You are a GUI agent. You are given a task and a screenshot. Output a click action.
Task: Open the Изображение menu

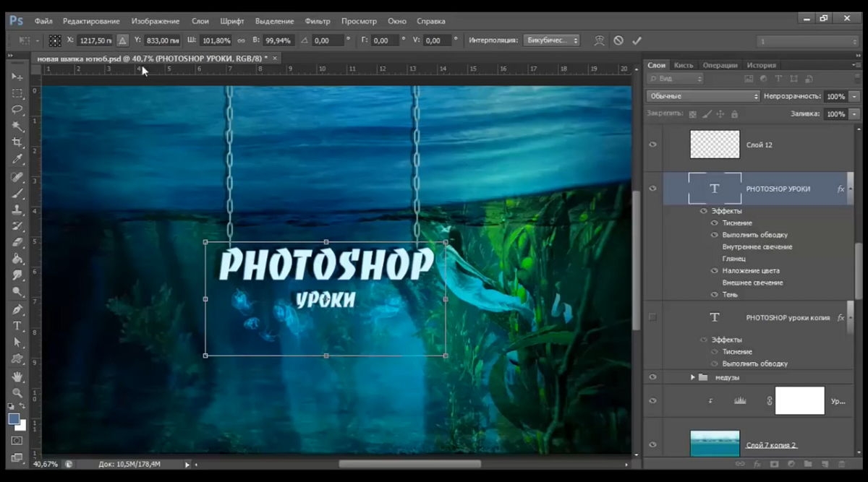click(x=156, y=21)
